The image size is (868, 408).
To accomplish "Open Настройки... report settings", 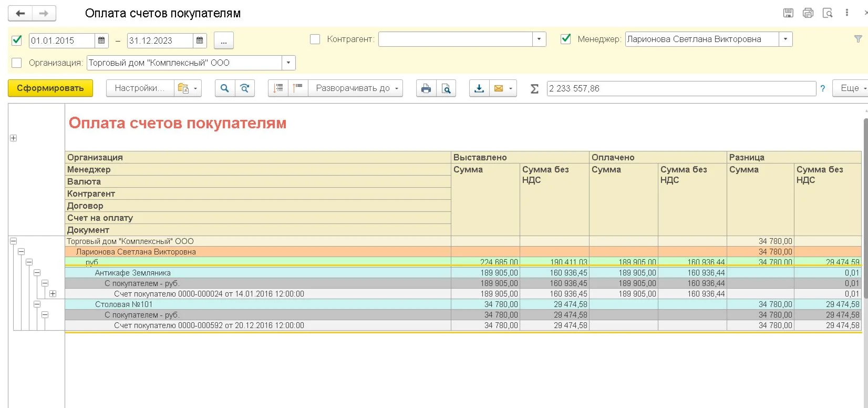I will coord(140,88).
